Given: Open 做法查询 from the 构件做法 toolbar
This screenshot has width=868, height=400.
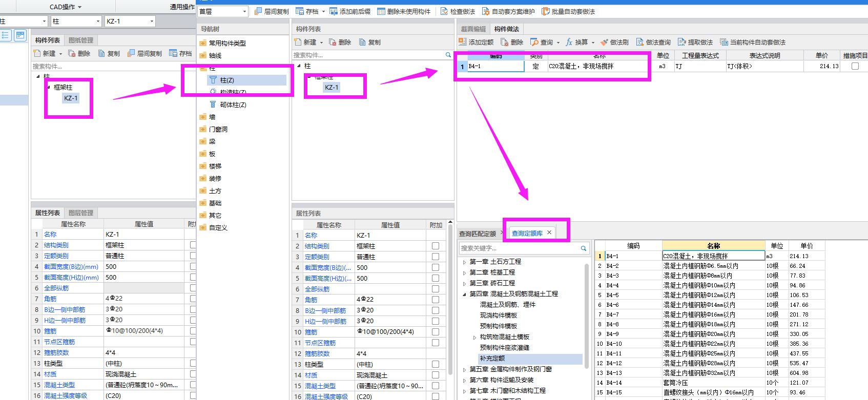Looking at the screenshot, I should 653,42.
